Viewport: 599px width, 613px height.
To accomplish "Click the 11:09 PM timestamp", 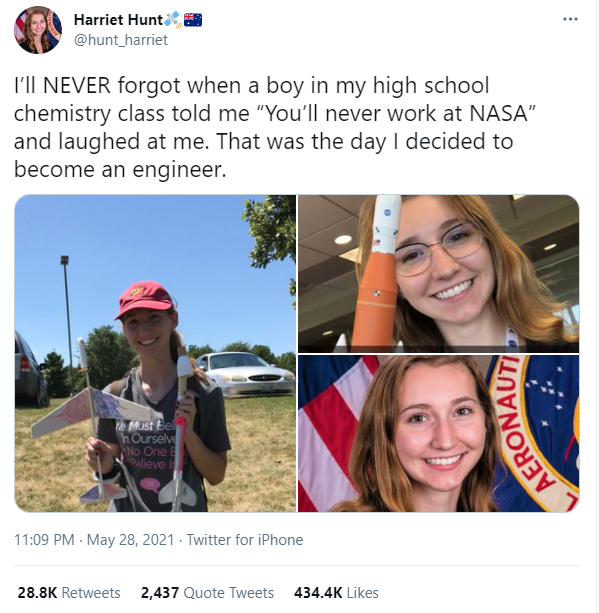I will point(44,540).
